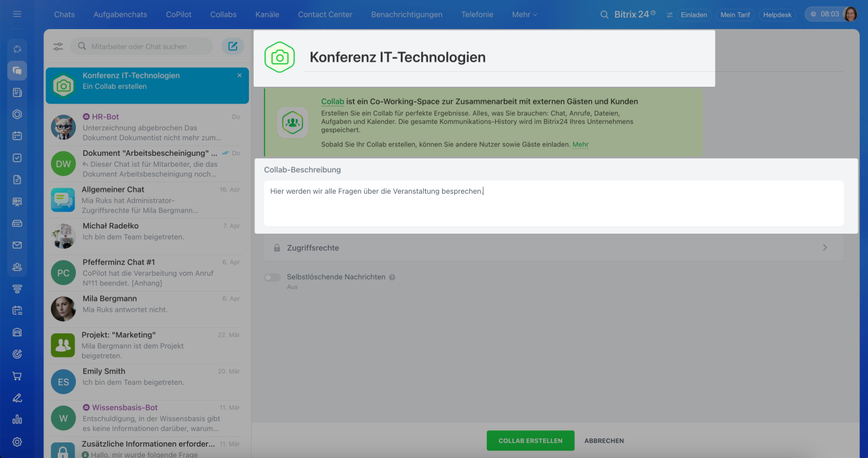Click the Collab erstellen button
Image resolution: width=868 pixels, height=458 pixels.
(530, 440)
